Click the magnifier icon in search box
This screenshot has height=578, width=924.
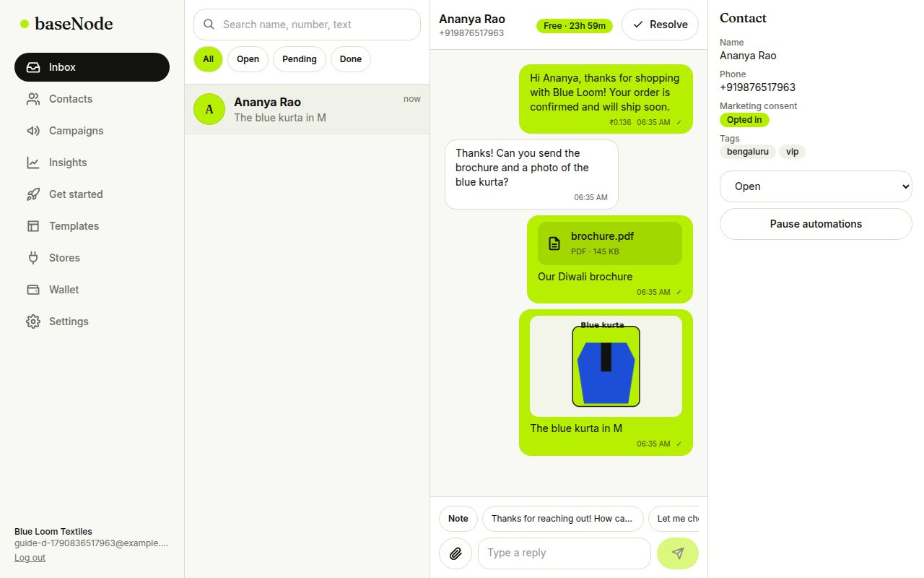(209, 25)
